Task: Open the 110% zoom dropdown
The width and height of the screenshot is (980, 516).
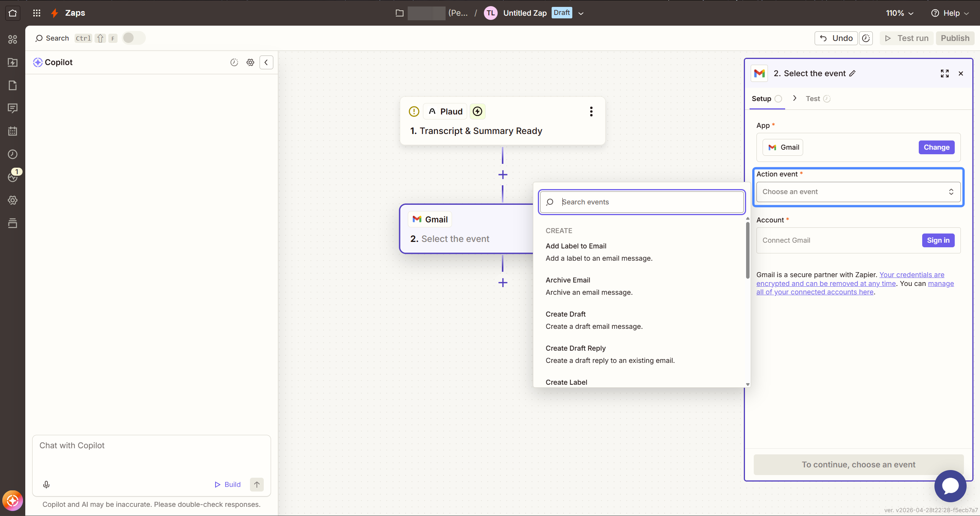Action: click(x=900, y=13)
